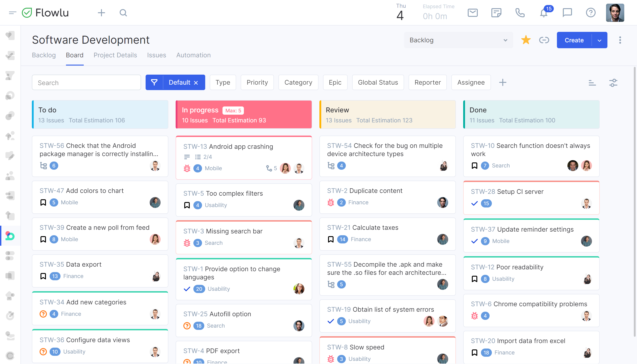Open the Type filter dropdown
The image size is (637, 364).
click(223, 82)
